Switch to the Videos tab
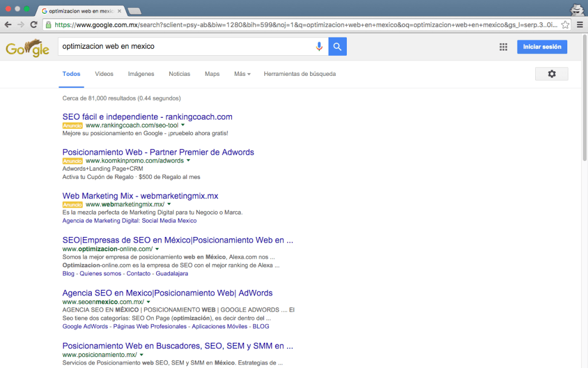Screen dimensions: 588x368 [x=104, y=74]
